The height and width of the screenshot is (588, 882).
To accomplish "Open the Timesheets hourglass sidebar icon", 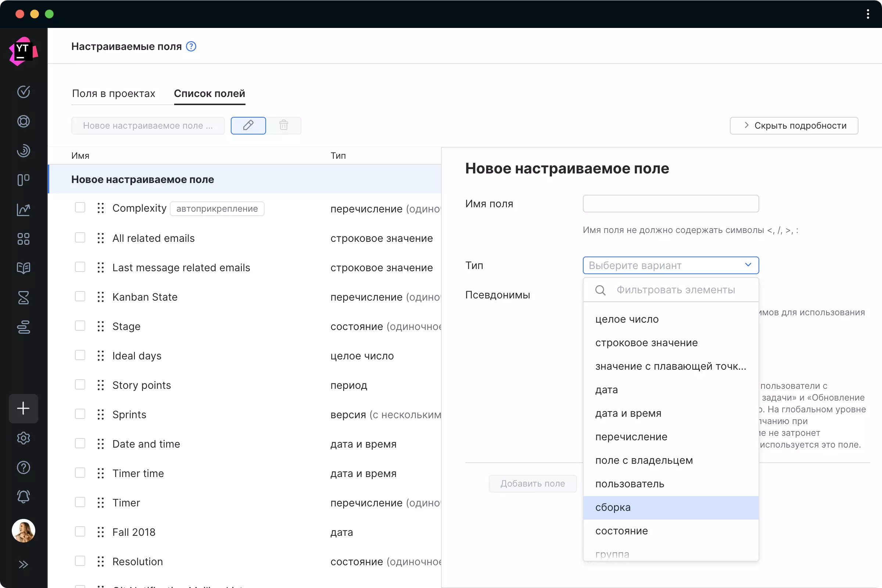I will (23, 298).
